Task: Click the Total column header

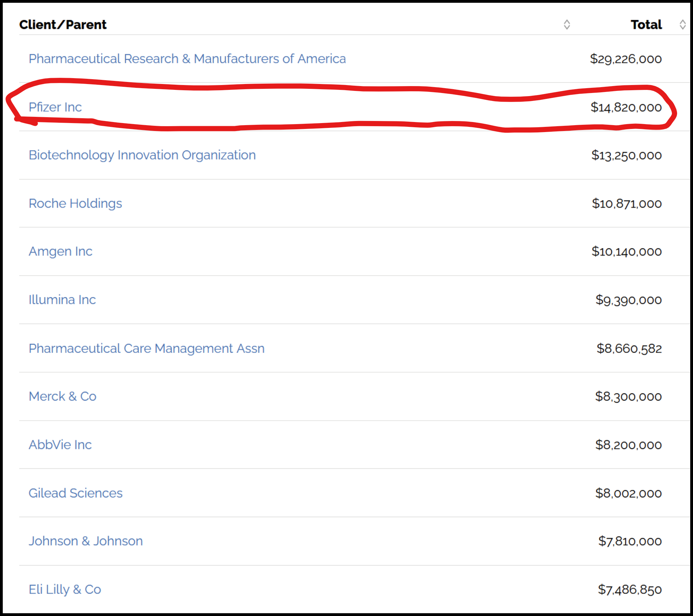Action: point(646,25)
